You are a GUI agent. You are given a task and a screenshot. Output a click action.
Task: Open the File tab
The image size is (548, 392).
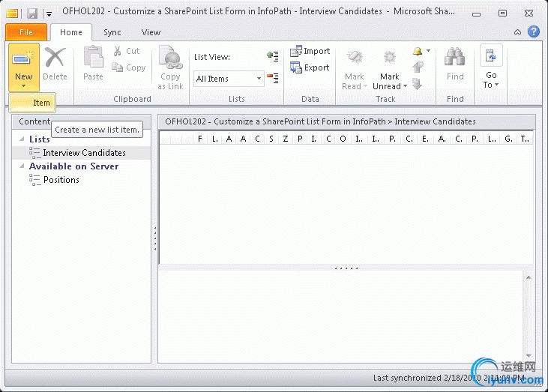[x=26, y=32]
